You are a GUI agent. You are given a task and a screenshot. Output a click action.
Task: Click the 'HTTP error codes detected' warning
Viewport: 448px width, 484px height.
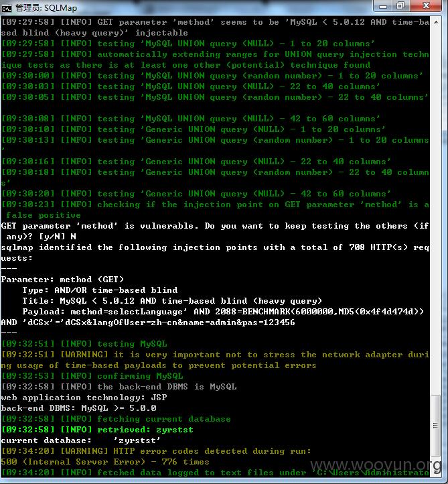point(156,451)
